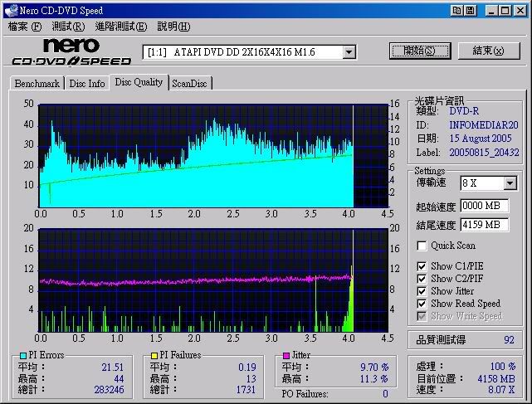Click the quality score value 92
The width and height of the screenshot is (532, 404).
click(x=510, y=340)
